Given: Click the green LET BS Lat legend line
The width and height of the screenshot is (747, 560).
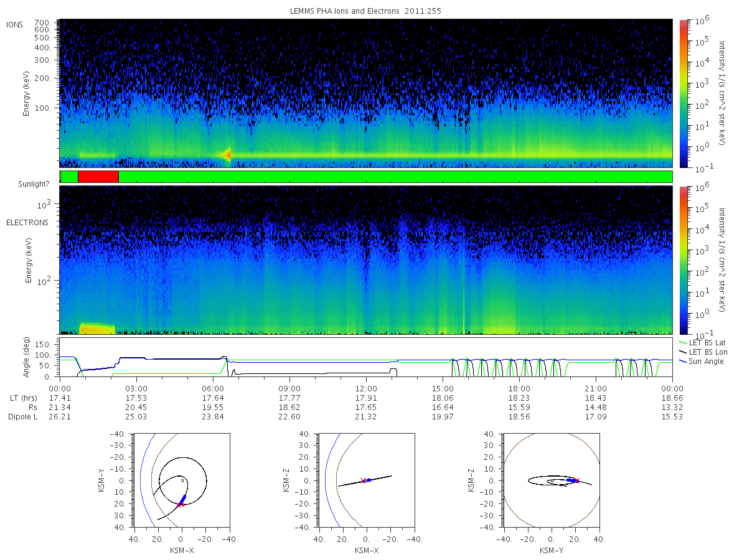Looking at the screenshot, I should [684, 343].
